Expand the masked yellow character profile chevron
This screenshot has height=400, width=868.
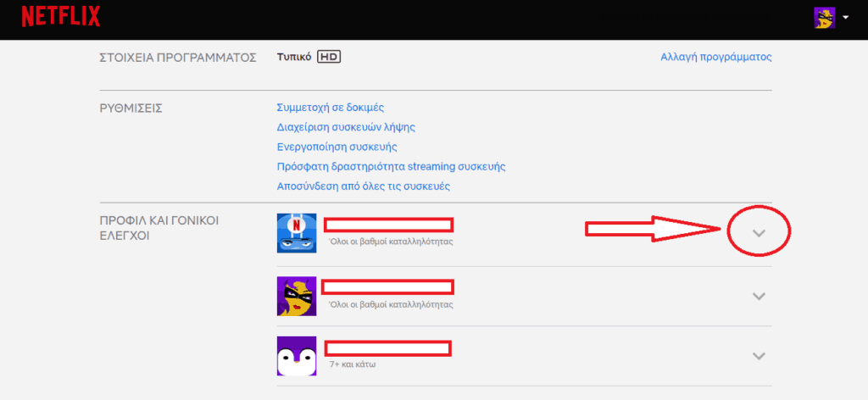pos(759,296)
